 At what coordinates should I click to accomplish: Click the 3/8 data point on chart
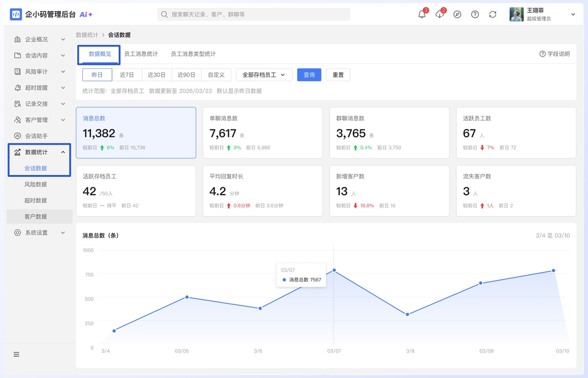[407, 314]
